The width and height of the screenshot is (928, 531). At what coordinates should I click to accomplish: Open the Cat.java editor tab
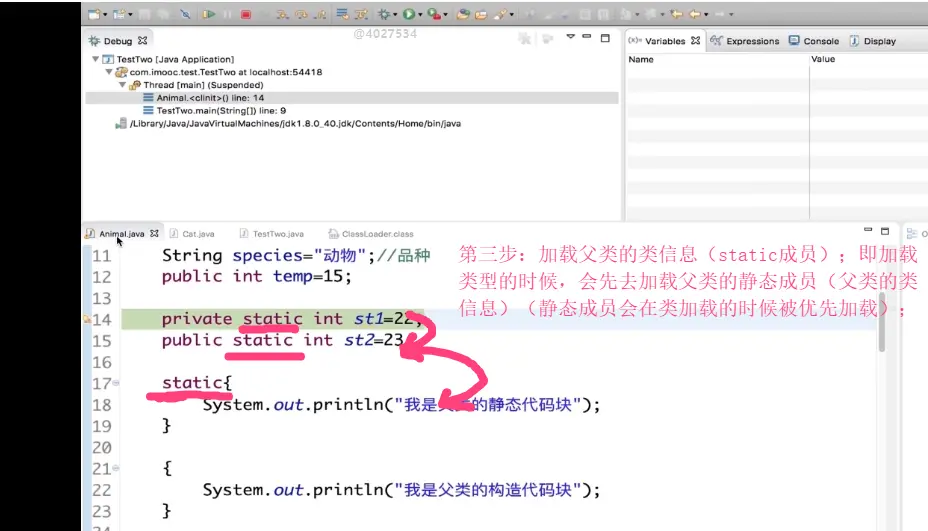192,234
